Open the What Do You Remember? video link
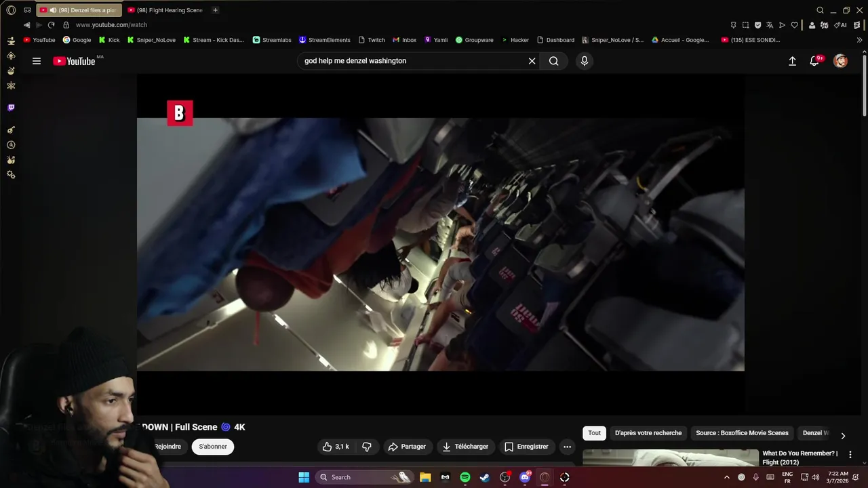The image size is (868, 488). coord(800,457)
